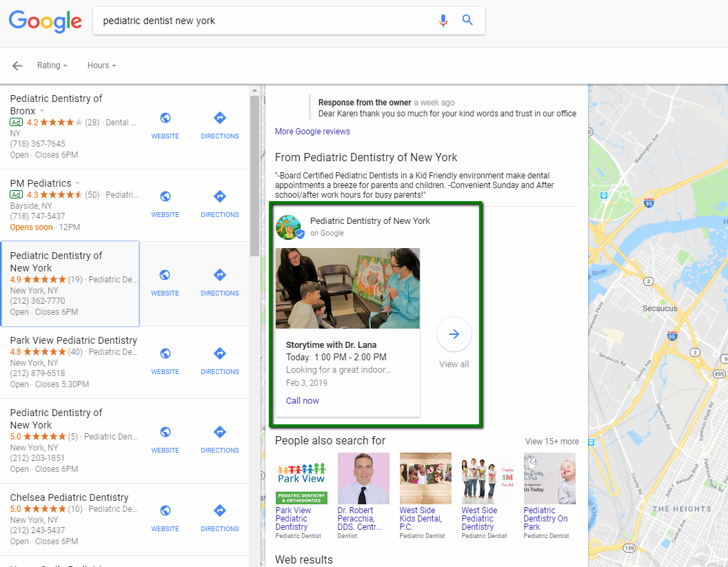This screenshot has width=728, height=567.
Task: Open Pediatric Dentistry On Park suggestion link
Action: tap(545, 518)
